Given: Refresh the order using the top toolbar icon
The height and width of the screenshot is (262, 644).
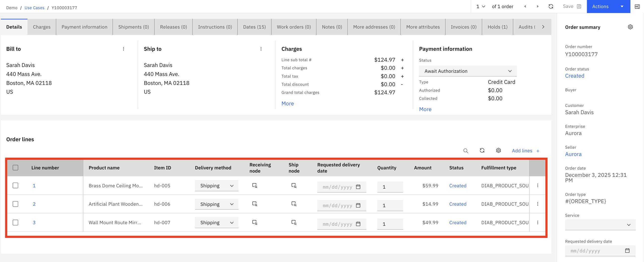Looking at the screenshot, I should tap(551, 6).
